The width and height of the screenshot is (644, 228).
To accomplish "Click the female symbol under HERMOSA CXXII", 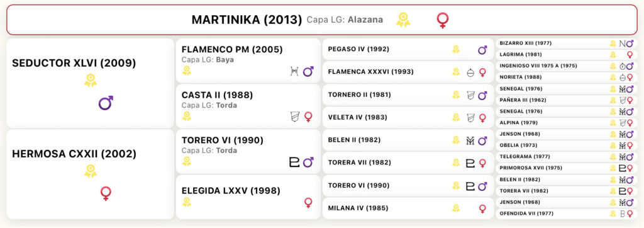I will point(106,193).
